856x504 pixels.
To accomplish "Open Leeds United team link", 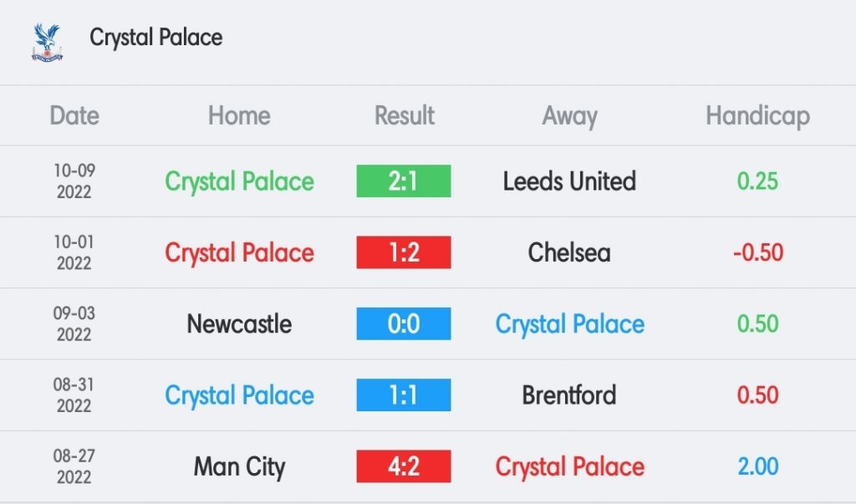I will point(569,181).
